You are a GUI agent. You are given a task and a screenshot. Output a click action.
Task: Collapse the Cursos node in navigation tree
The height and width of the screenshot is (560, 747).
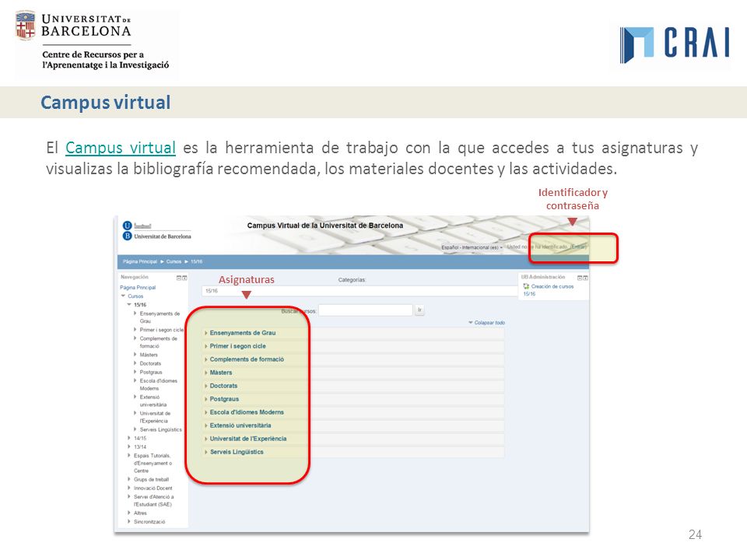tap(124, 296)
